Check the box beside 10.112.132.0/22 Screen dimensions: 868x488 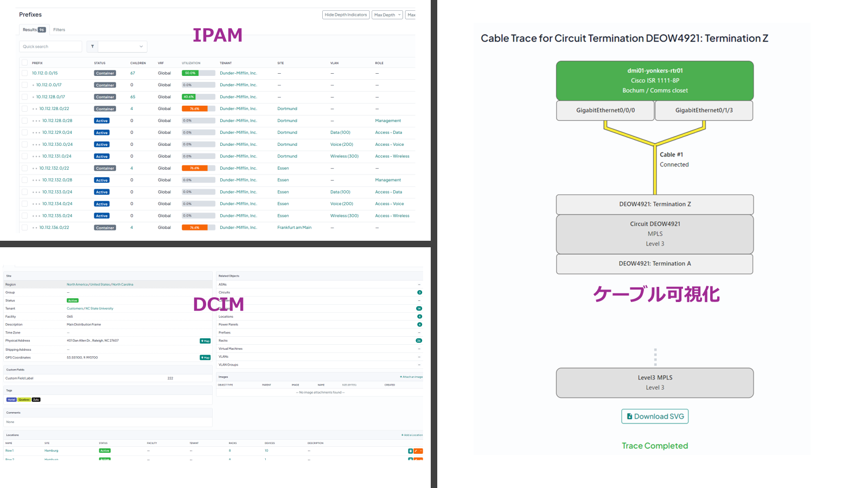[x=24, y=168]
